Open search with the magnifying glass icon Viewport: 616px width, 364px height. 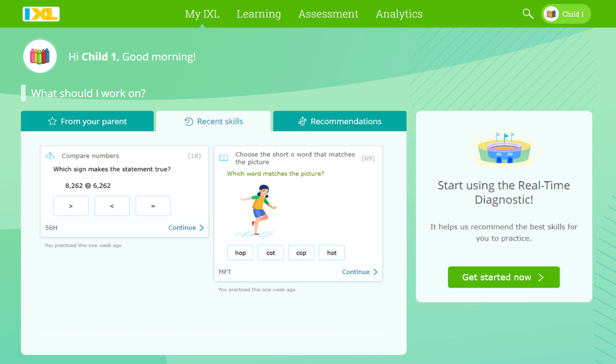coord(527,14)
